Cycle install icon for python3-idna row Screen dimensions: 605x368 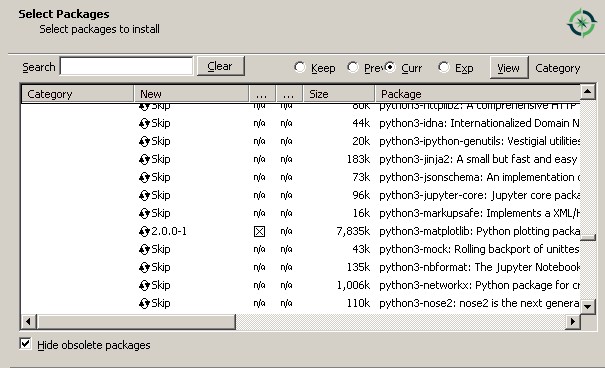[x=144, y=123]
